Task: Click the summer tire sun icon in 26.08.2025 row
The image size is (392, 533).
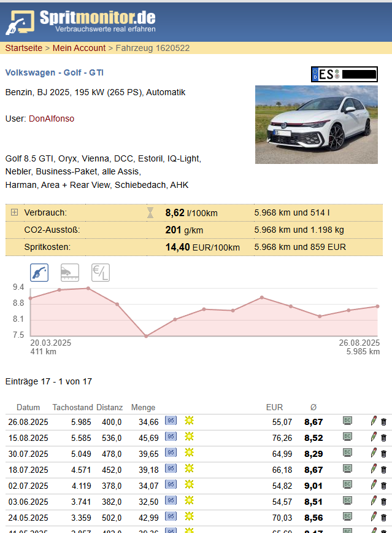Action: (189, 421)
